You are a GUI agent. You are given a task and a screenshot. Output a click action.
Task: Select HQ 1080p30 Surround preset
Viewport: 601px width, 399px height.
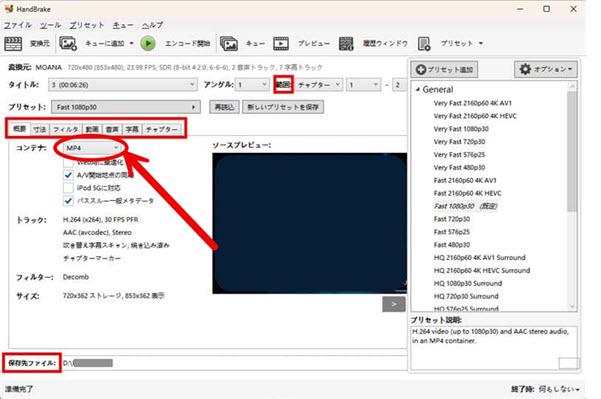(468, 284)
